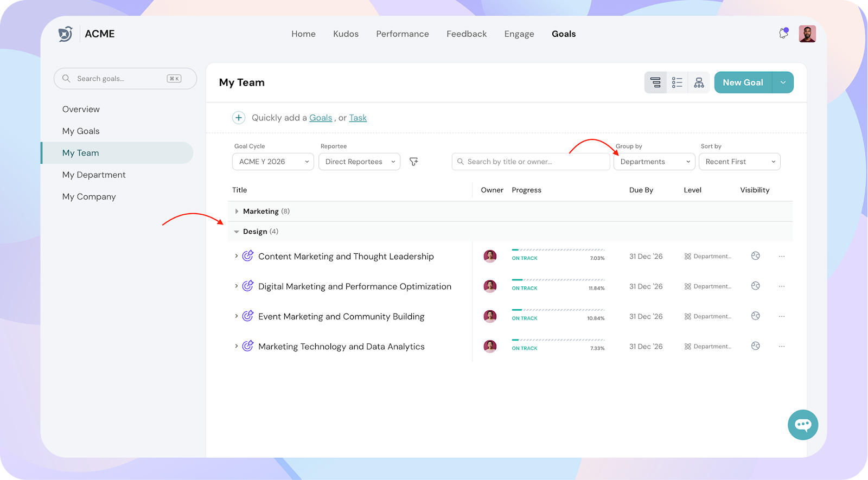
Task: Open the chat support bubble
Action: (803, 425)
